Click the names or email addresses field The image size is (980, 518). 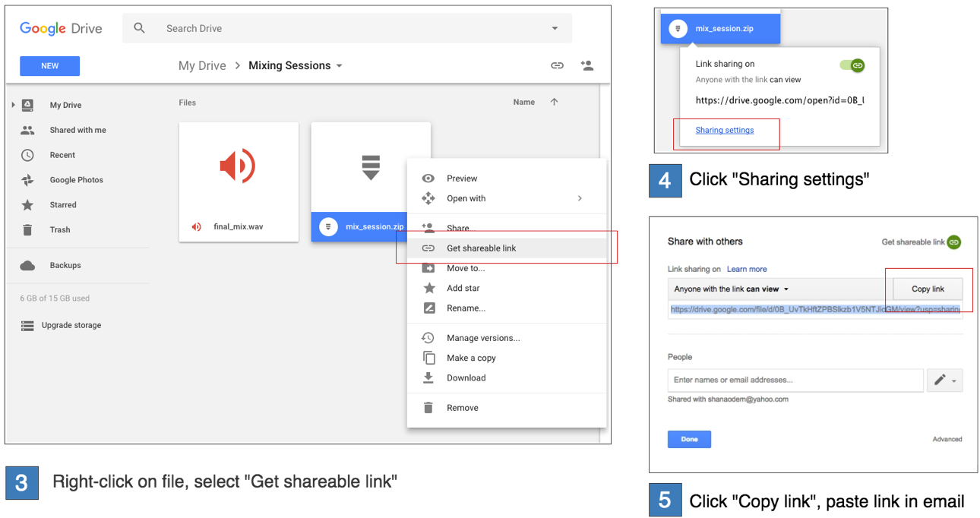(795, 380)
